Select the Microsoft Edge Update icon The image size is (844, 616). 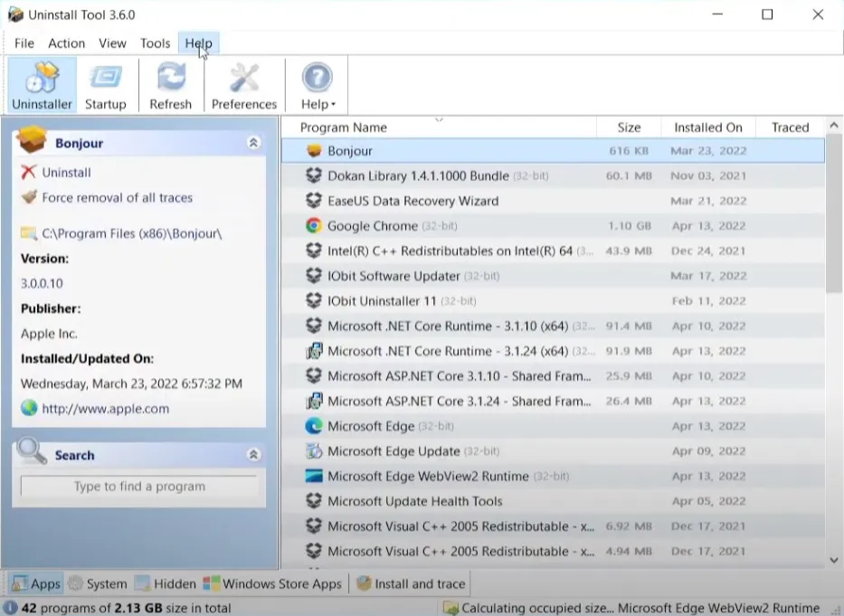tap(314, 451)
